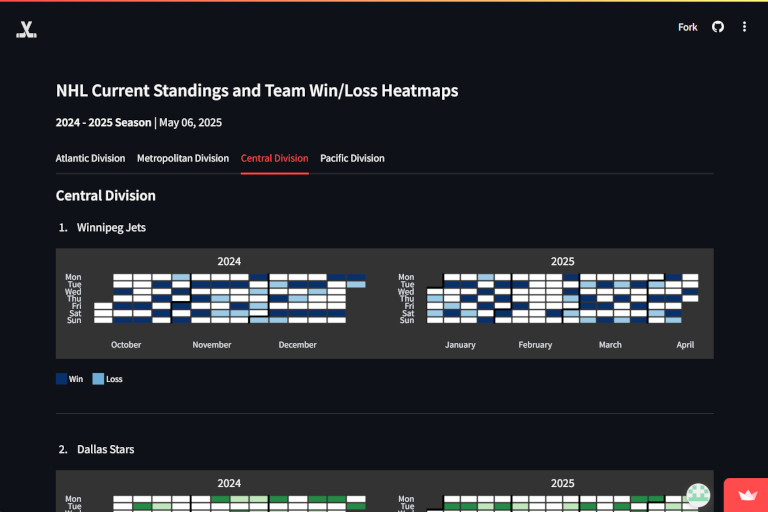Screen dimensions: 768x512
Task: Click the NHL Current Standings page title
Action: click(257, 91)
